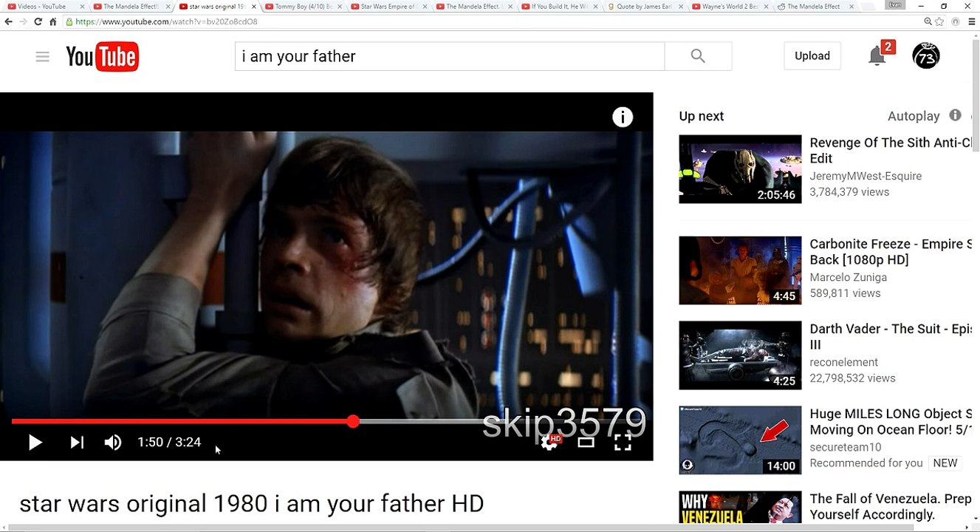980x532 pixels.
Task: Click the YouTube logo
Action: pyautogui.click(x=102, y=57)
